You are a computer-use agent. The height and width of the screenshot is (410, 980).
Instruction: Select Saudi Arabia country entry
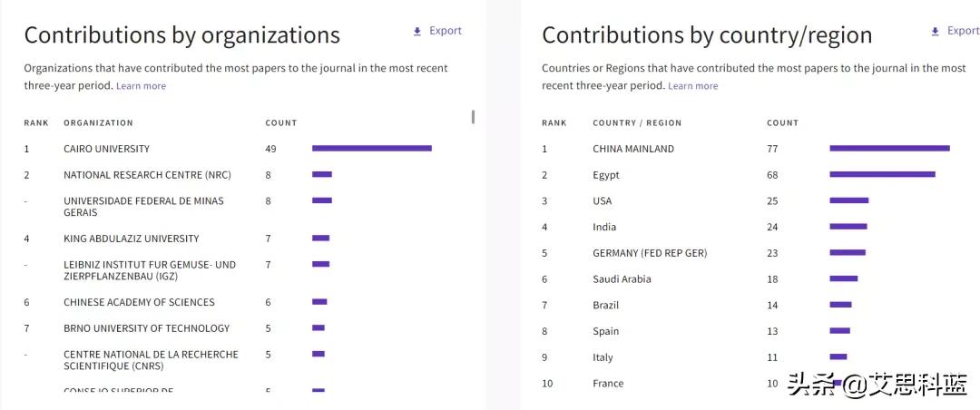(x=622, y=279)
